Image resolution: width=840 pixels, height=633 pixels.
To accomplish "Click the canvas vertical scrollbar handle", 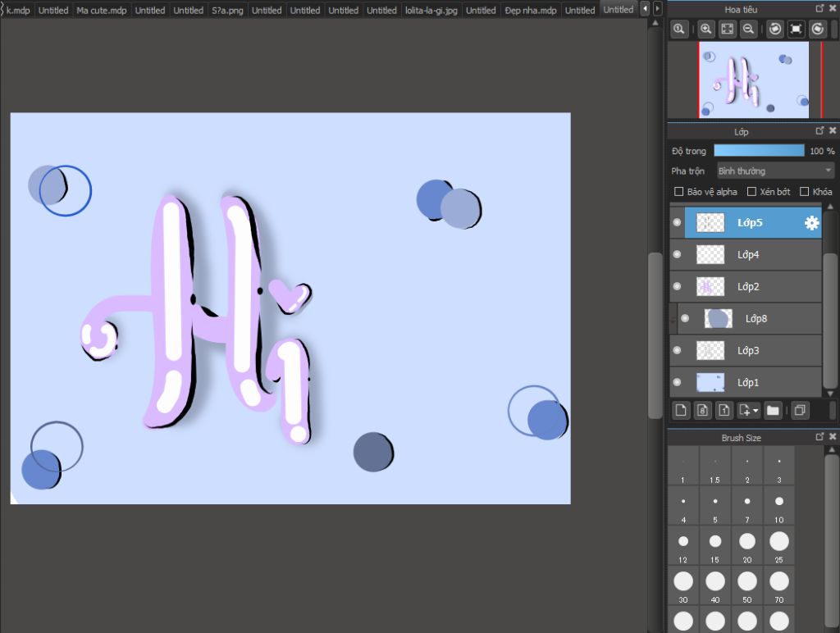I will [x=655, y=335].
